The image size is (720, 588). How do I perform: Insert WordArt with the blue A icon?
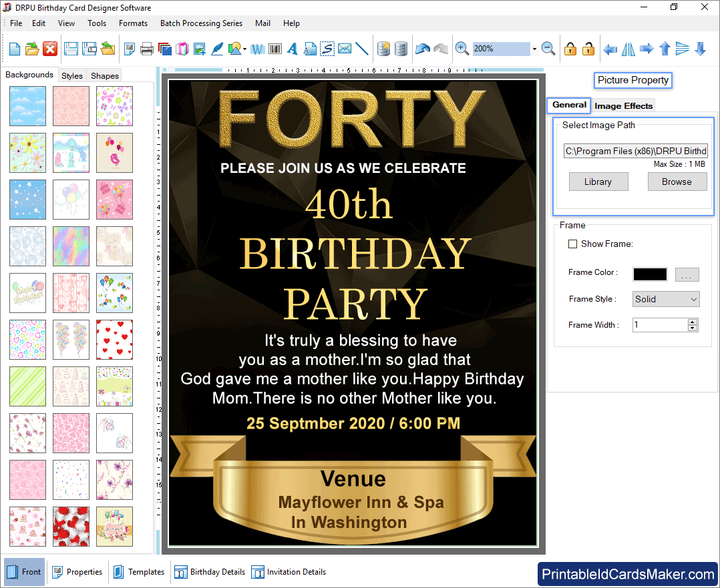pyautogui.click(x=293, y=49)
